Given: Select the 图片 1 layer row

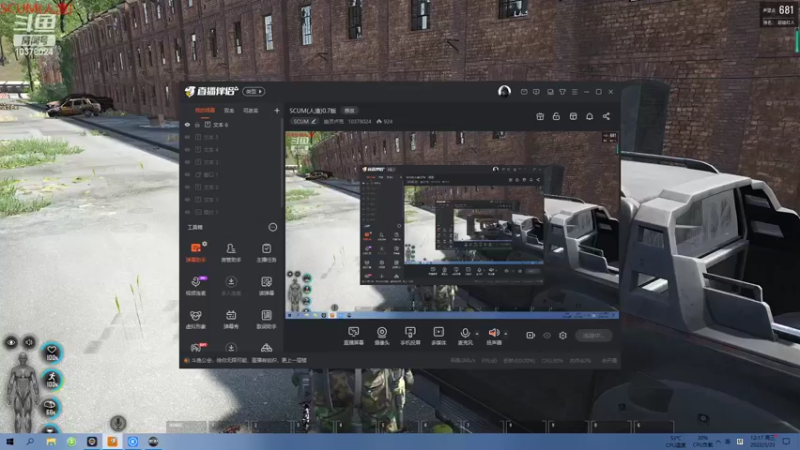Looking at the screenshot, I should [232, 212].
